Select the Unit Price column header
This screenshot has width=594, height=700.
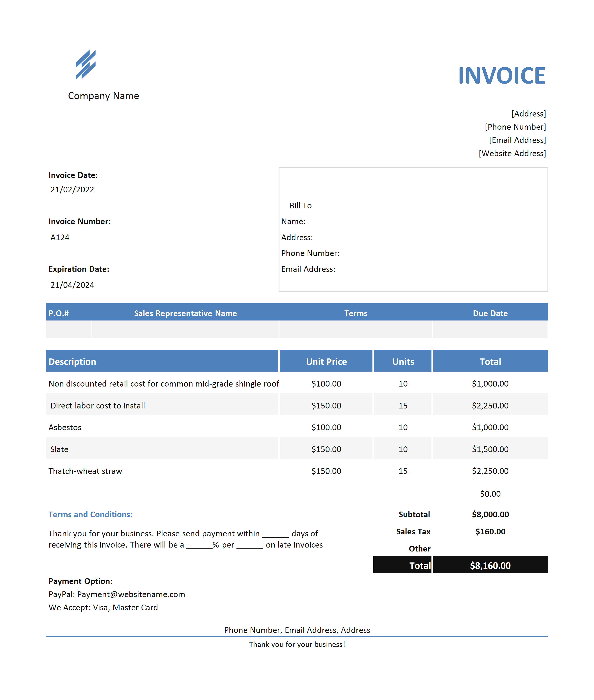(x=326, y=361)
